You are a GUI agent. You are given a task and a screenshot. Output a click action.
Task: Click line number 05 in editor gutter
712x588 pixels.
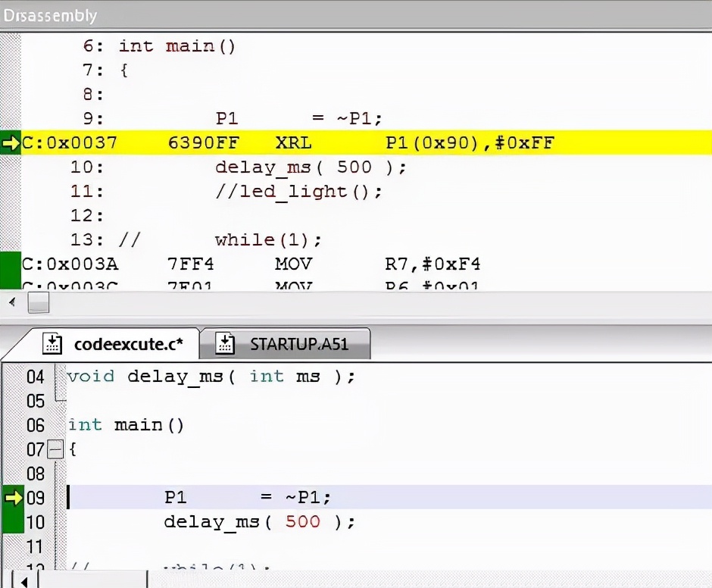36,402
